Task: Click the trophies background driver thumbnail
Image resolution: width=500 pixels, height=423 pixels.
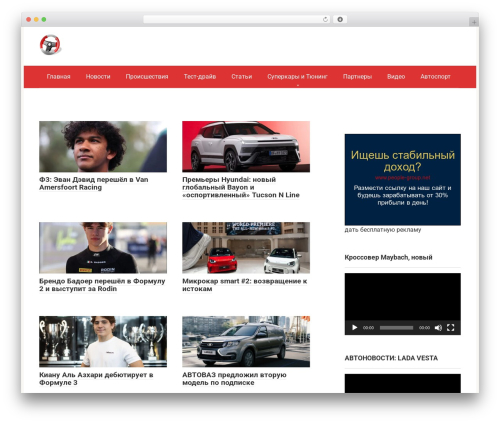Action: pos(103,342)
